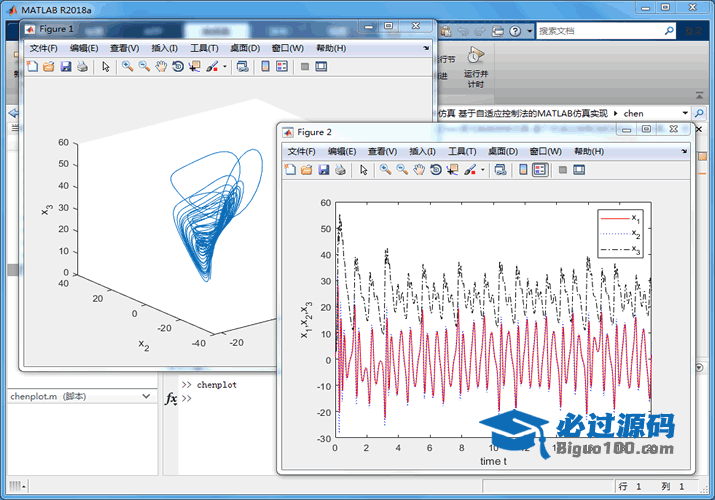Click New Figure icon in Figure 2 toolbar
The image size is (715, 500).
pyautogui.click(x=290, y=170)
